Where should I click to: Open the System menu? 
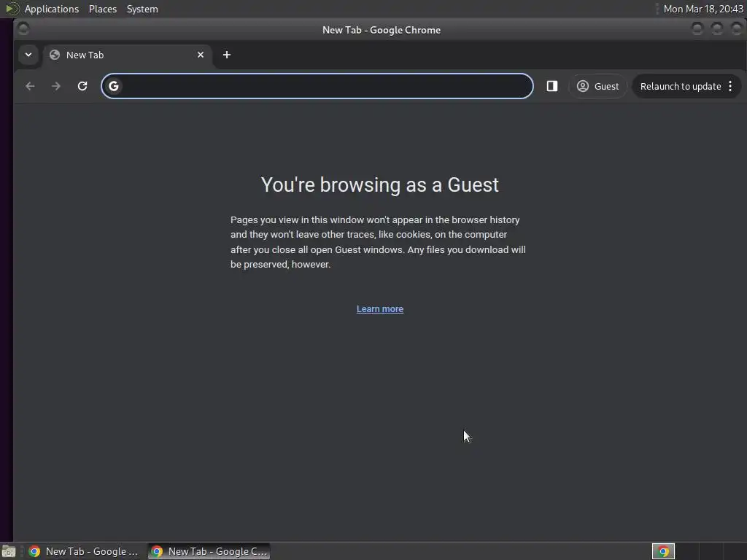click(x=142, y=9)
